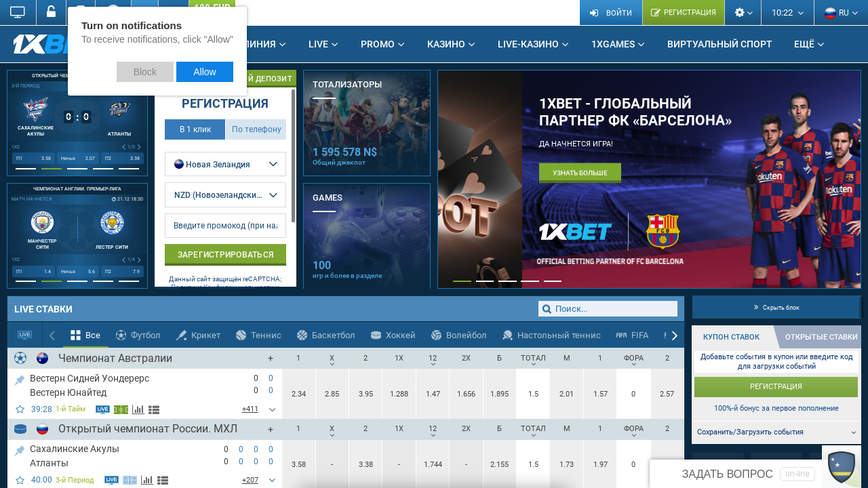Screen dimensions: 868x488
Task: Go to the first slide dot on the Barcelona banner
Action: (x=462, y=281)
